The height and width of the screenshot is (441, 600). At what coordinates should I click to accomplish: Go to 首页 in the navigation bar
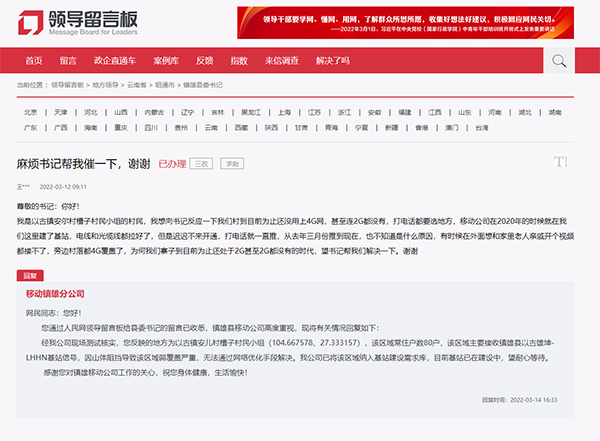[34, 60]
